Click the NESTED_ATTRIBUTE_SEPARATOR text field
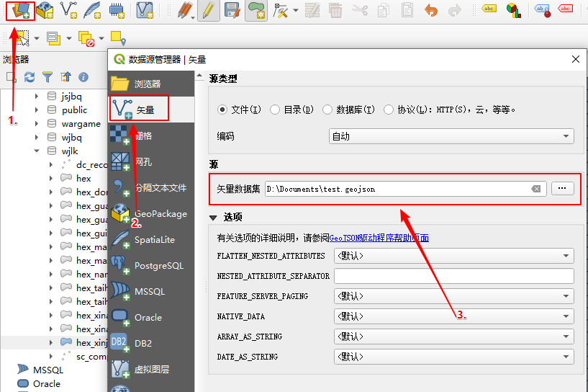588x392 pixels. pos(453,276)
